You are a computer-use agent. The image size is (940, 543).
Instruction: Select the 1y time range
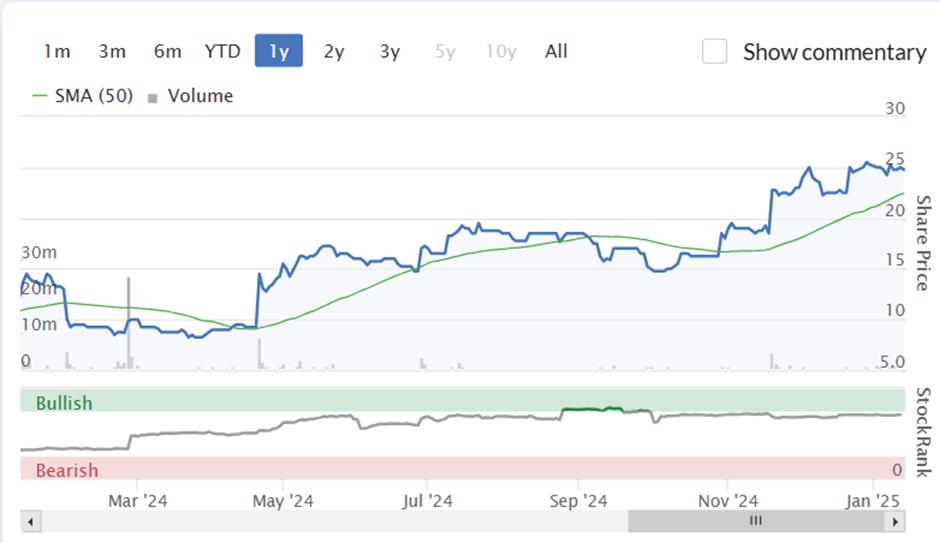click(x=279, y=51)
